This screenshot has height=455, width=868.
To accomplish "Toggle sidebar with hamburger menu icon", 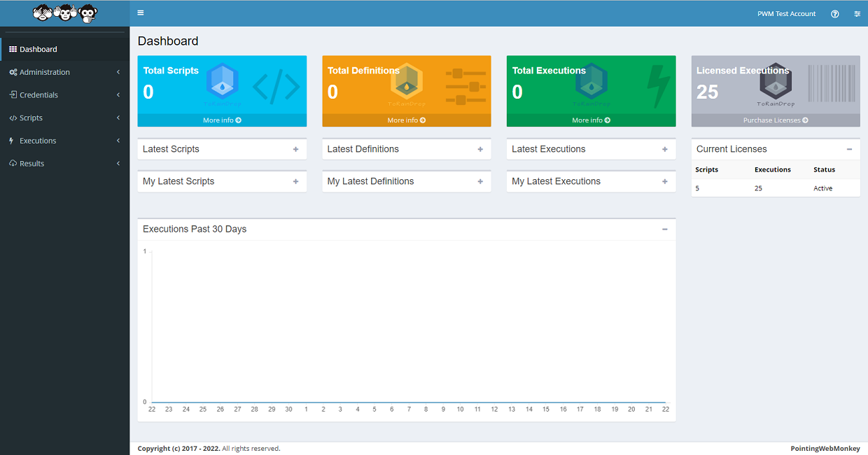I will (x=141, y=13).
